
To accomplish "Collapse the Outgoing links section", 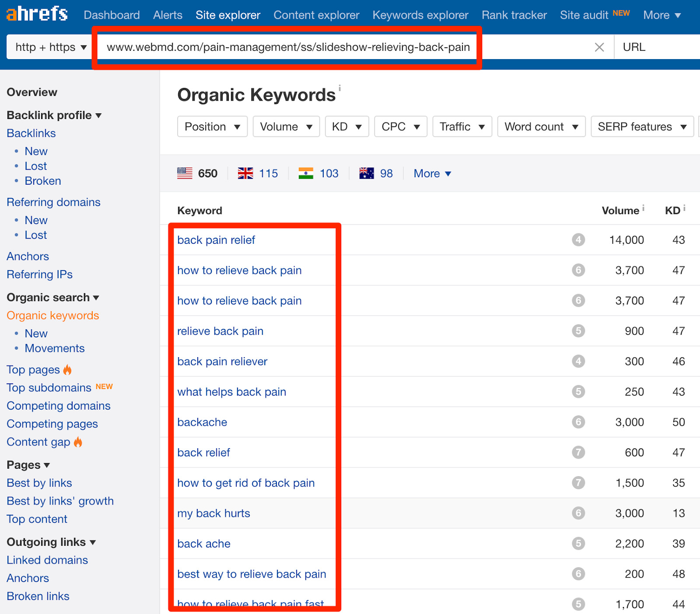I will (51, 542).
